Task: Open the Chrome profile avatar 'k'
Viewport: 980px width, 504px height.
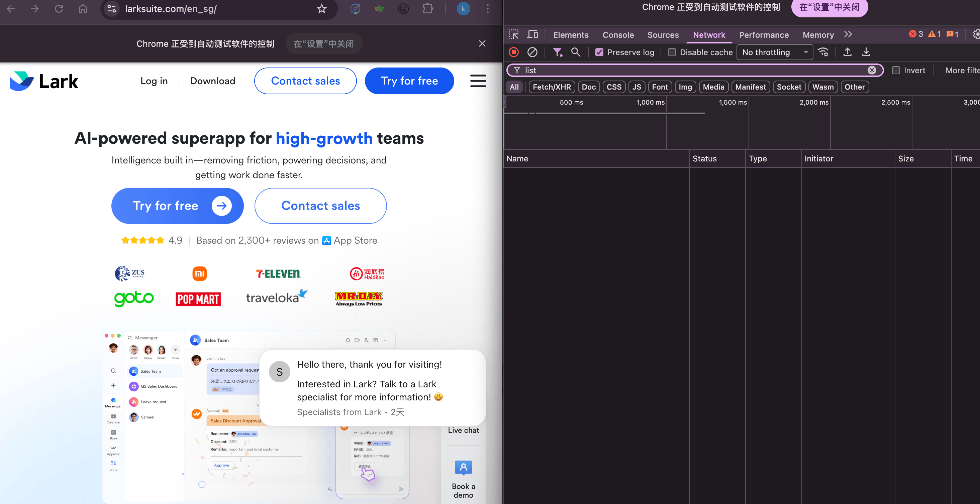Action: (x=463, y=9)
